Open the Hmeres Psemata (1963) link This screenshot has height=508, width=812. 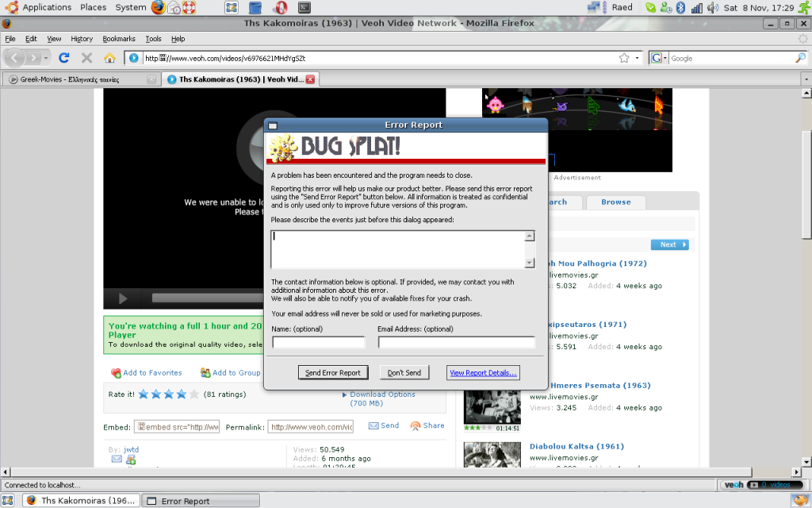tap(600, 386)
